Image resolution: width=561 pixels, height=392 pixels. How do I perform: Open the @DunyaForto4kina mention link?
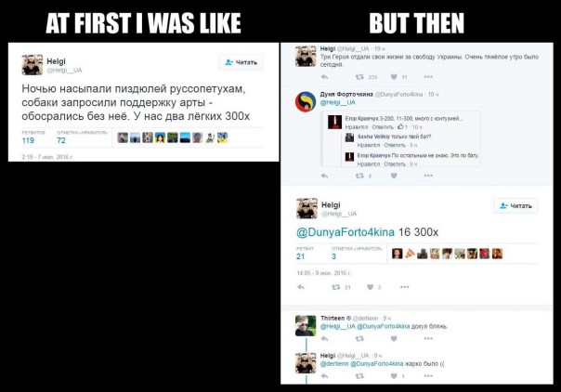pyautogui.click(x=346, y=232)
